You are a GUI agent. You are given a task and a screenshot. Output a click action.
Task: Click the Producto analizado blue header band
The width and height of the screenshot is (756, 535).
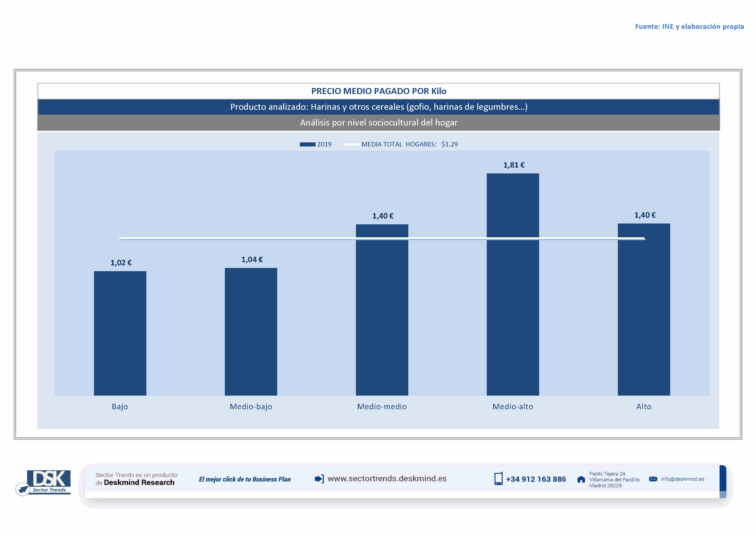pyautogui.click(x=379, y=107)
